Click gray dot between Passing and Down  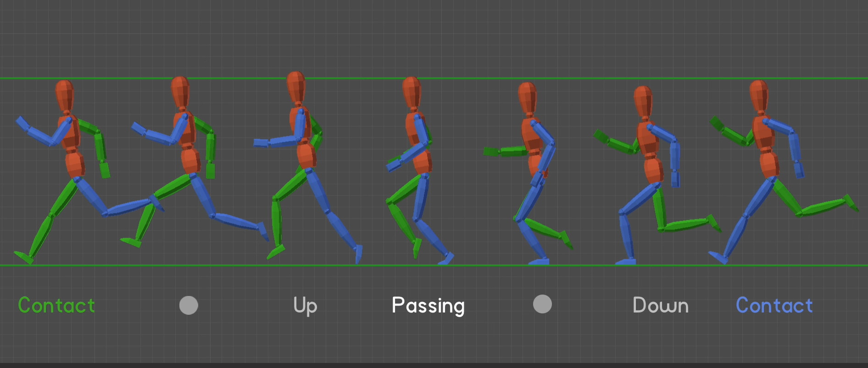pos(542,304)
